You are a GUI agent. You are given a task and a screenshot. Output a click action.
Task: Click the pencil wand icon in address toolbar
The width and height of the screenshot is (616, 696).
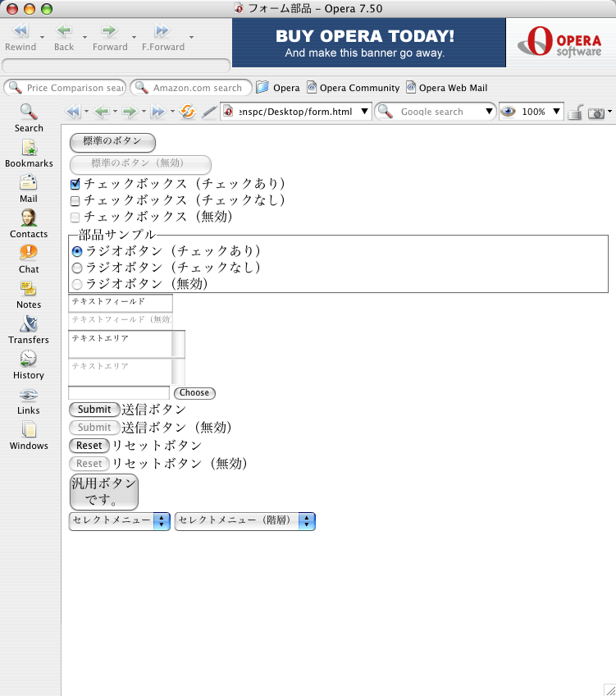coord(209,112)
